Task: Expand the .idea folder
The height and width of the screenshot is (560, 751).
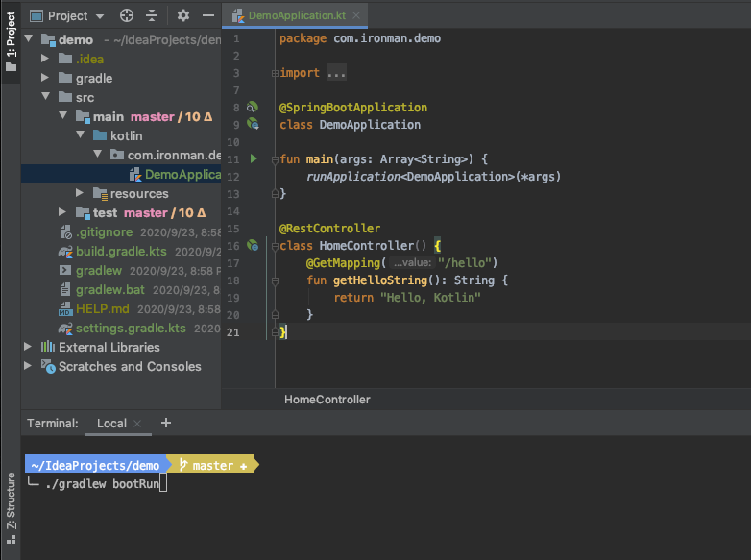Action: (x=46, y=60)
